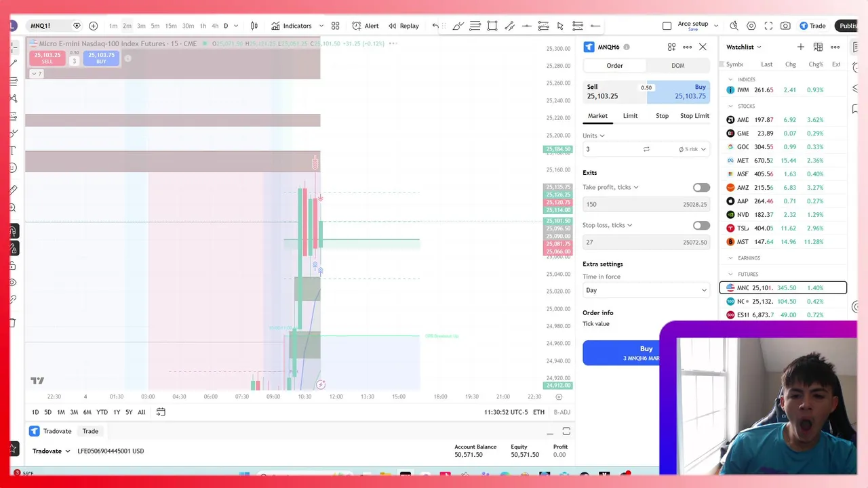Undo the last chart action
This screenshot has height=488, width=868.
(435, 26)
